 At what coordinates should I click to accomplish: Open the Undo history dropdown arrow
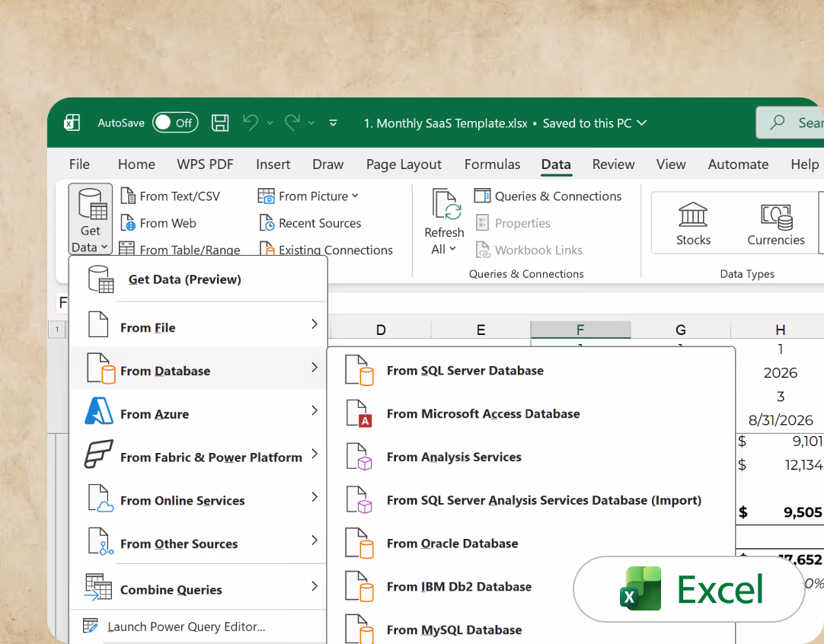270,123
